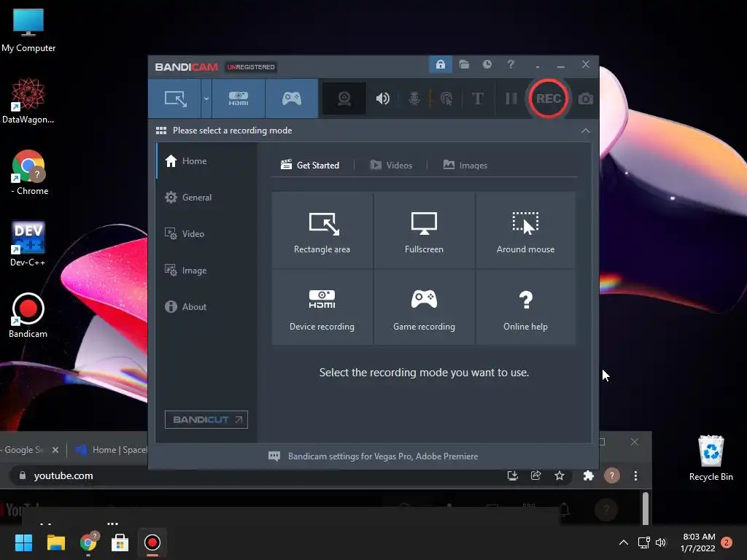Screen dimensions: 747x560
Task: Toggle the speaker sound recording icon
Action: click(382, 98)
